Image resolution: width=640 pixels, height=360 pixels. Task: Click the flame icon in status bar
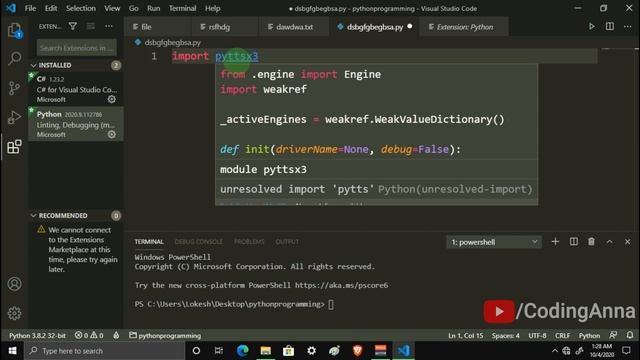click(116, 335)
